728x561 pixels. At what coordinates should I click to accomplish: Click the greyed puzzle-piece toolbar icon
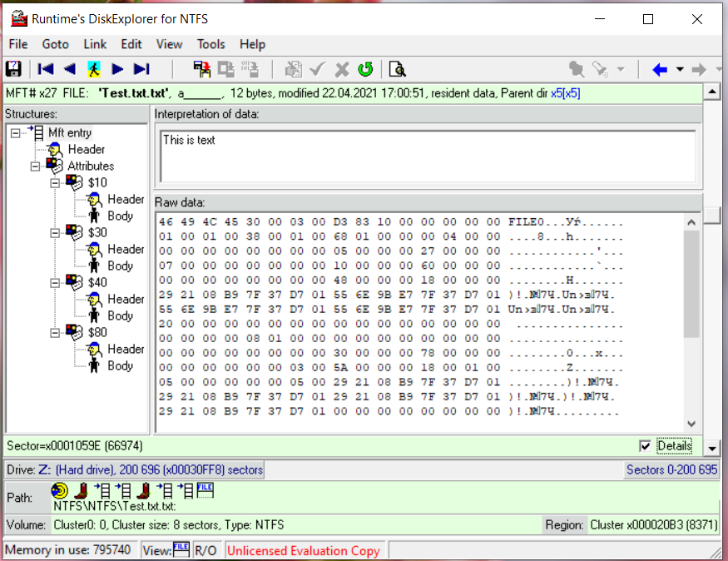click(x=577, y=69)
